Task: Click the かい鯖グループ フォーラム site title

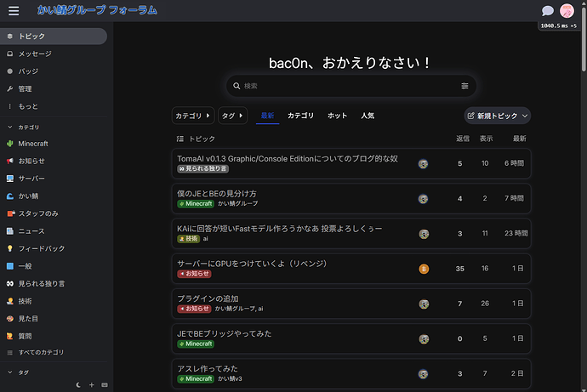Action: coord(97,10)
